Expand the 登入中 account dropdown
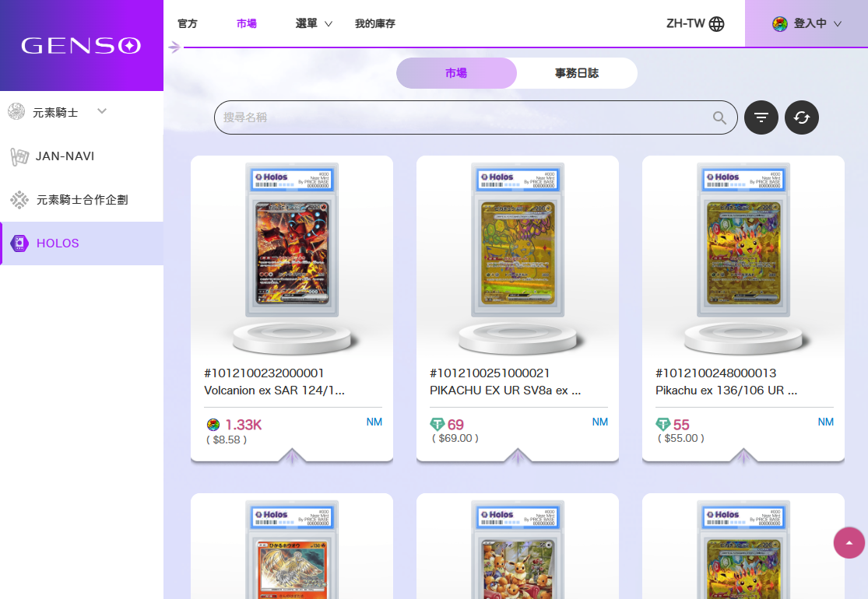Screen dimensions: 868x599 pos(807,24)
